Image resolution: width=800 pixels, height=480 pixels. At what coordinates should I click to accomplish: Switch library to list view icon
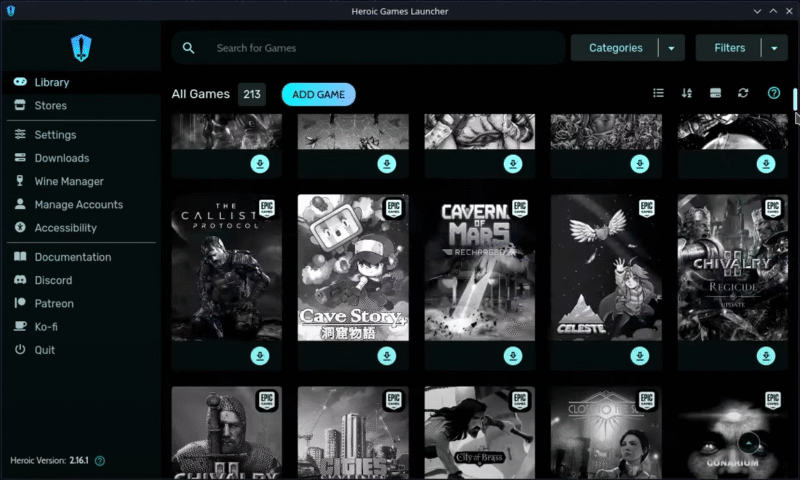659,93
